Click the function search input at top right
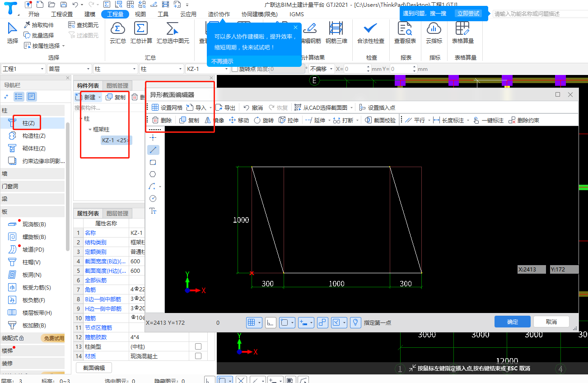This screenshot has height=383, width=588. click(539, 14)
